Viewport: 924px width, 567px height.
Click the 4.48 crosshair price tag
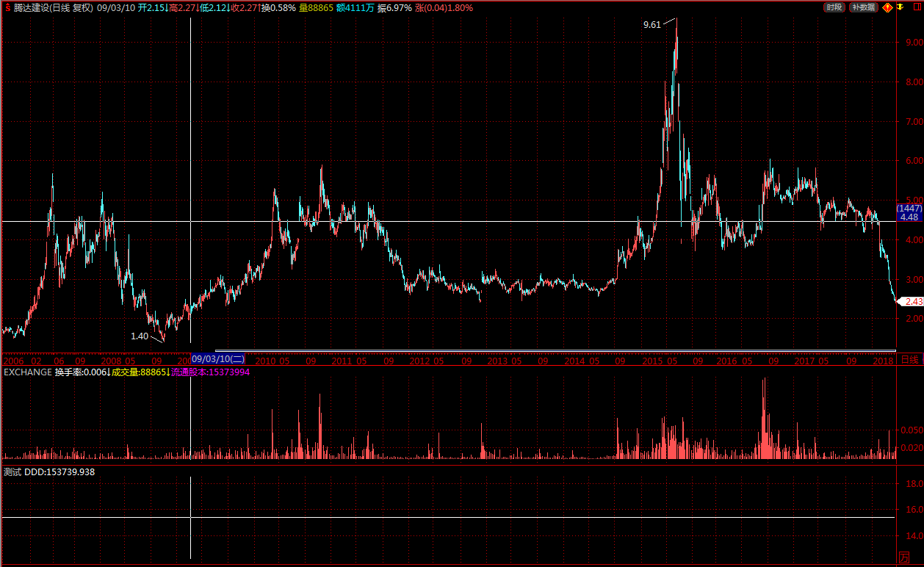point(909,217)
